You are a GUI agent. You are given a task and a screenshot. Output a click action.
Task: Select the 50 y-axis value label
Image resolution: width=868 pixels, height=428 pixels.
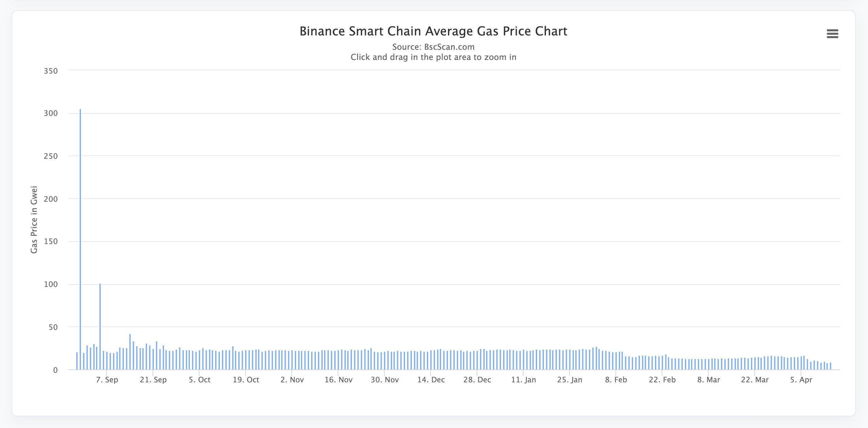point(53,327)
